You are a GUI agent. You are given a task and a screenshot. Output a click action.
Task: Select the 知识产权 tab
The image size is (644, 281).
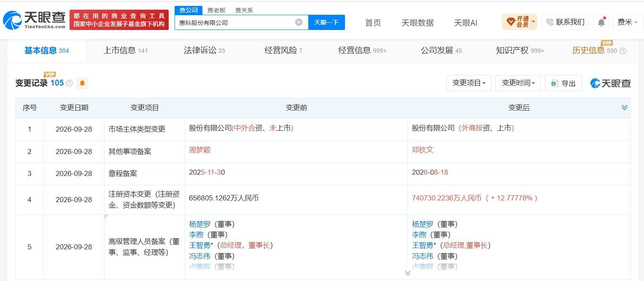[x=520, y=51]
